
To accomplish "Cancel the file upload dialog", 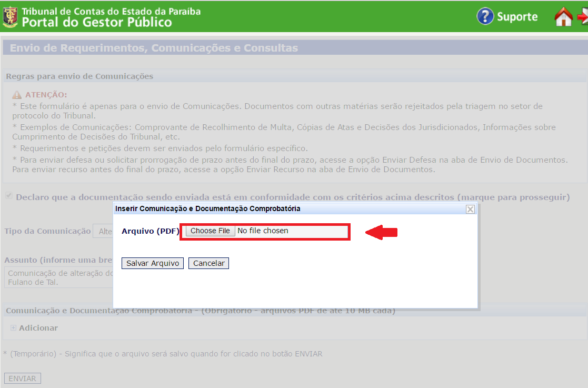I will coord(208,263).
